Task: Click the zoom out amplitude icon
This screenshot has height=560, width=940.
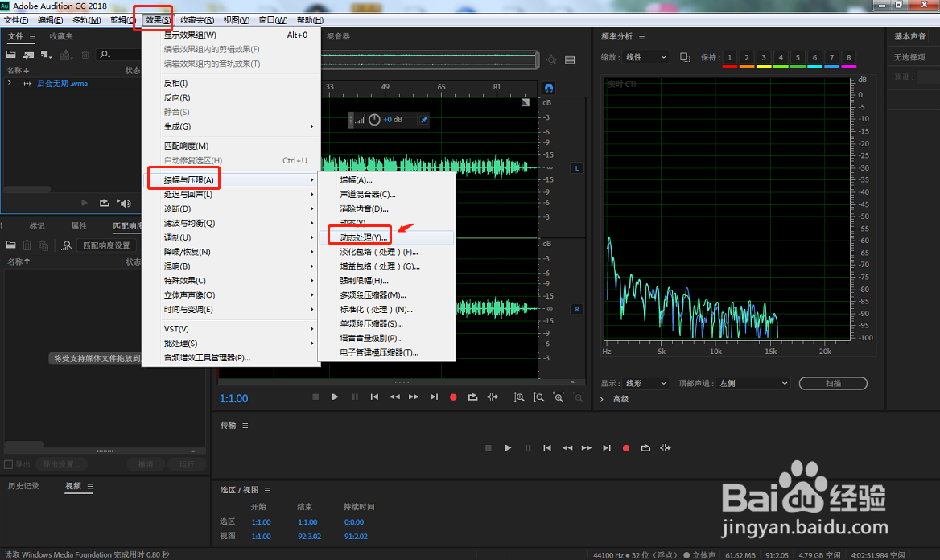Action: (539, 397)
